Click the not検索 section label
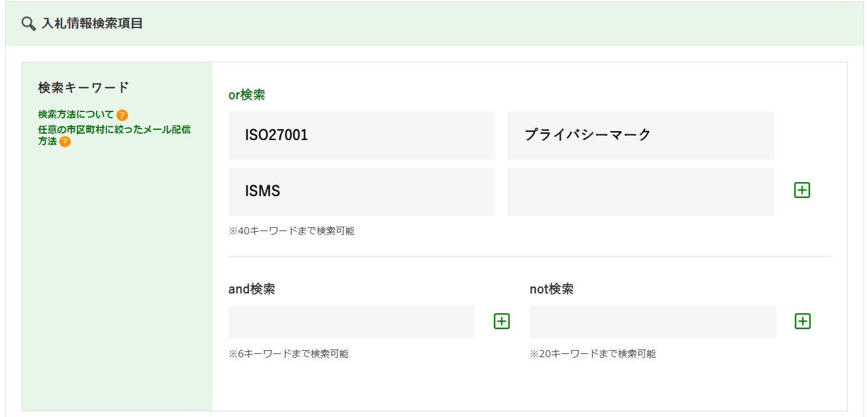 point(551,289)
